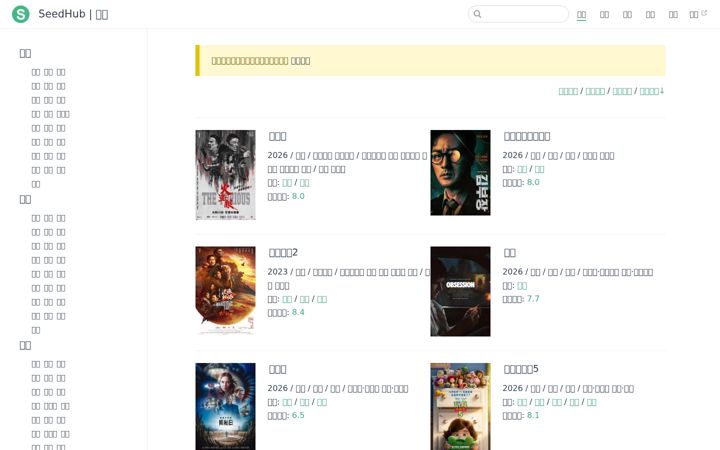Click the magnifier icon in search box

tap(478, 14)
